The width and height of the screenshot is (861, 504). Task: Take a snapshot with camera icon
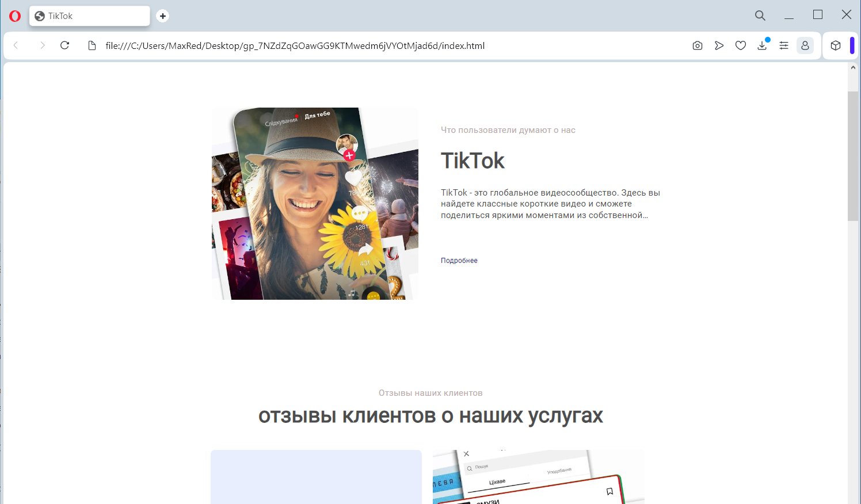(x=698, y=45)
